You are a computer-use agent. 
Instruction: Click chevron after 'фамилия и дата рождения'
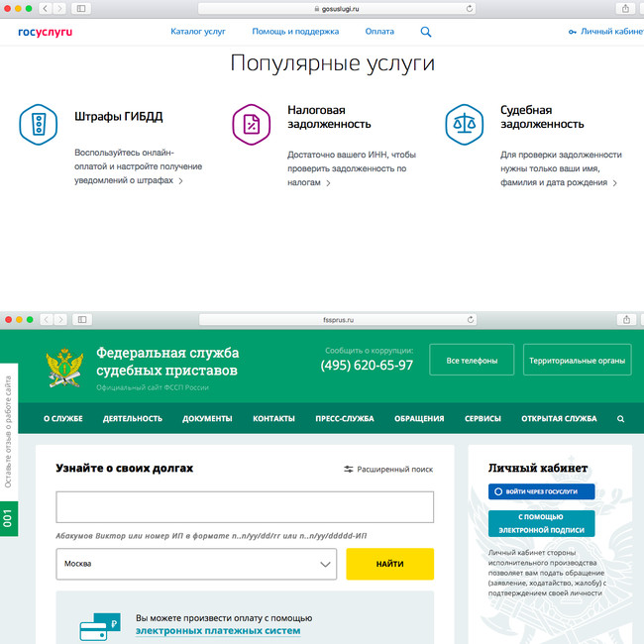[x=614, y=183]
